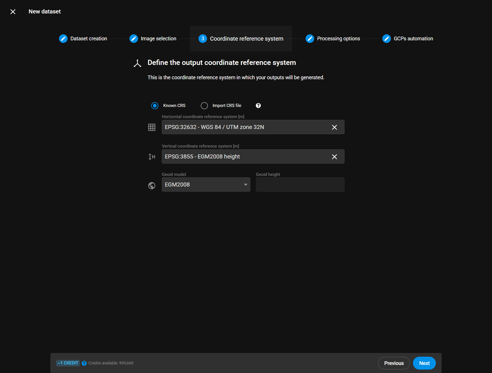The width and height of the screenshot is (492, 373).
Task: Click the Previous button
Action: 394,363
